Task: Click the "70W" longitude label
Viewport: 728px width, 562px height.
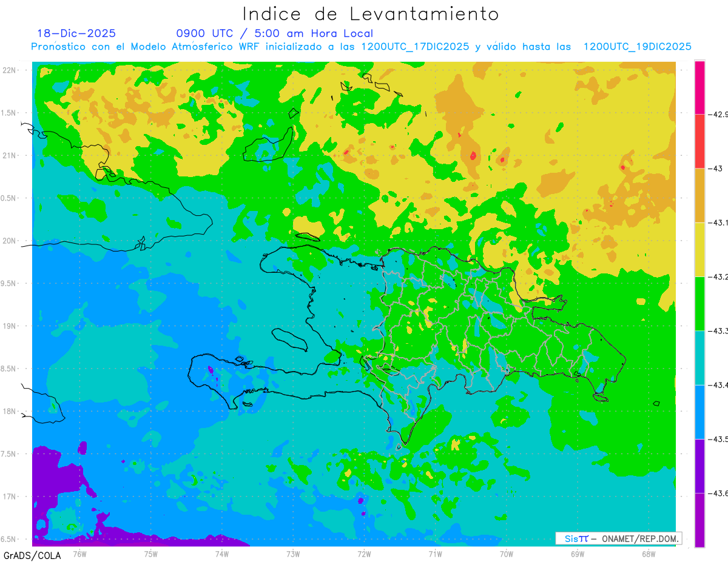Action: [x=507, y=554]
